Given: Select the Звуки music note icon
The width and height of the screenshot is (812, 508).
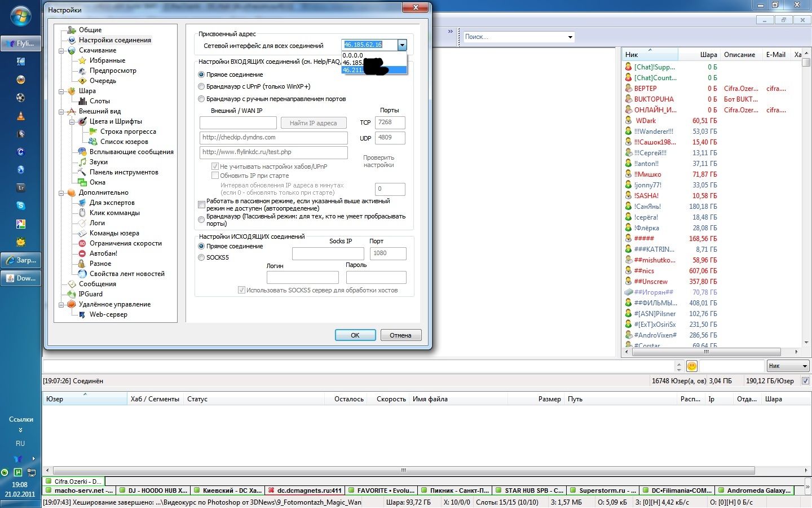Looking at the screenshot, I should pyautogui.click(x=82, y=162).
